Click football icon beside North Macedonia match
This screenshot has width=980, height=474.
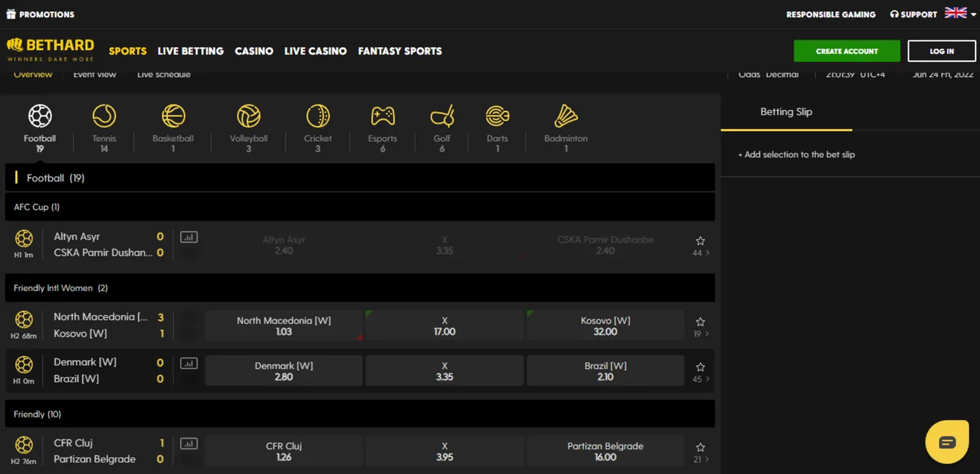click(24, 319)
